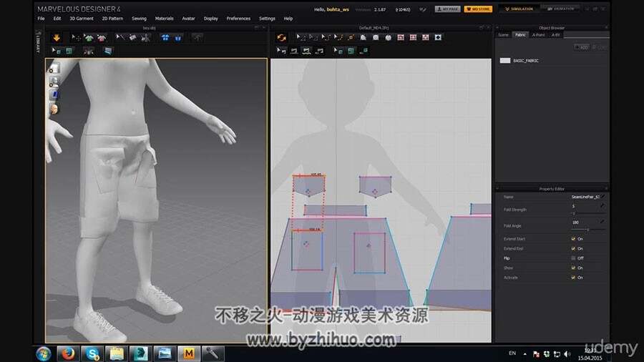Adjust the Fold Angle slider

[x=587, y=230]
